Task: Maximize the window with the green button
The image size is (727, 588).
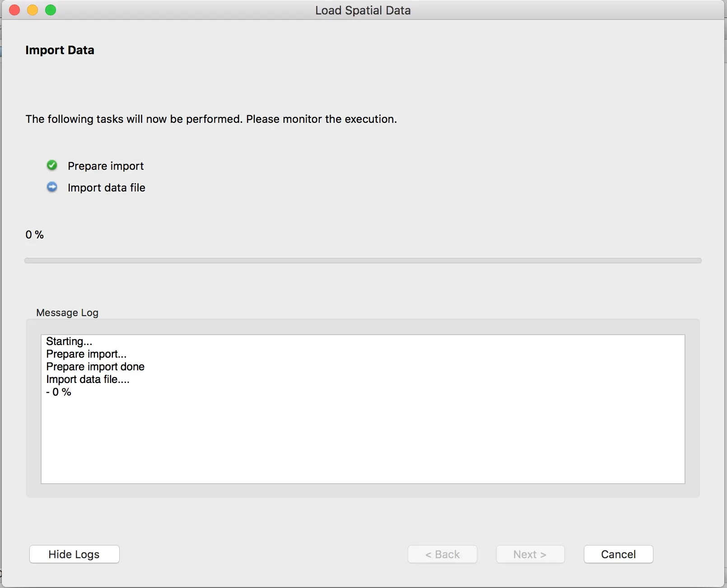Action: point(51,10)
